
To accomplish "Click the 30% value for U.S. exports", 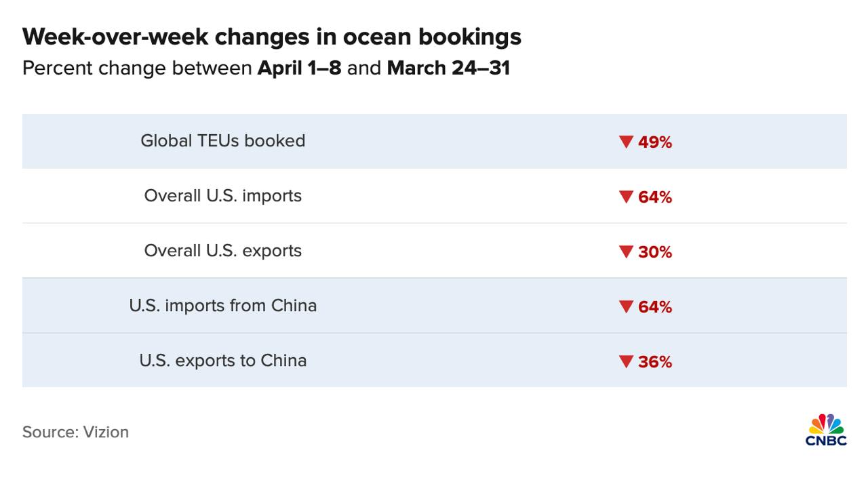I will point(654,252).
